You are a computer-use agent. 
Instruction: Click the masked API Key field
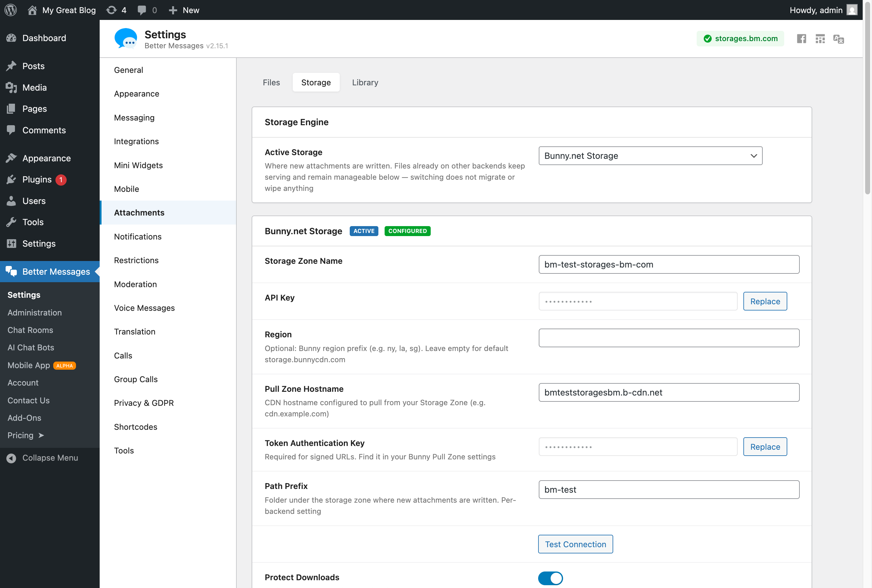pos(638,301)
